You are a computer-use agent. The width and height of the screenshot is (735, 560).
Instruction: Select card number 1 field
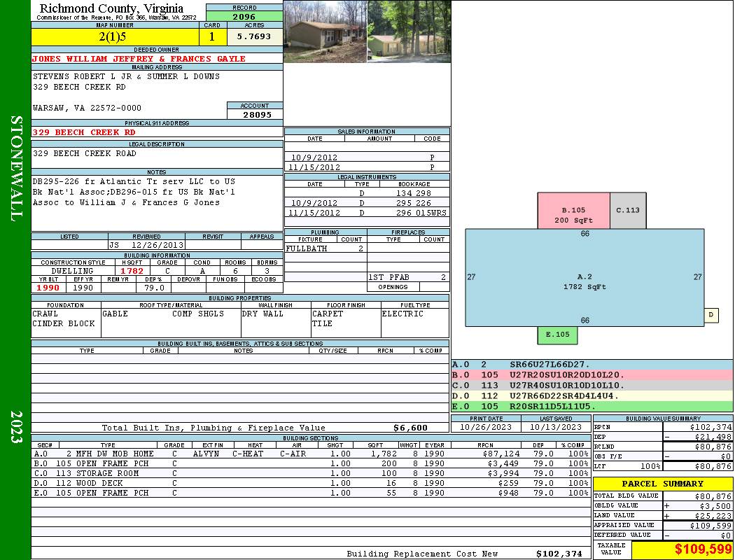pyautogui.click(x=212, y=37)
